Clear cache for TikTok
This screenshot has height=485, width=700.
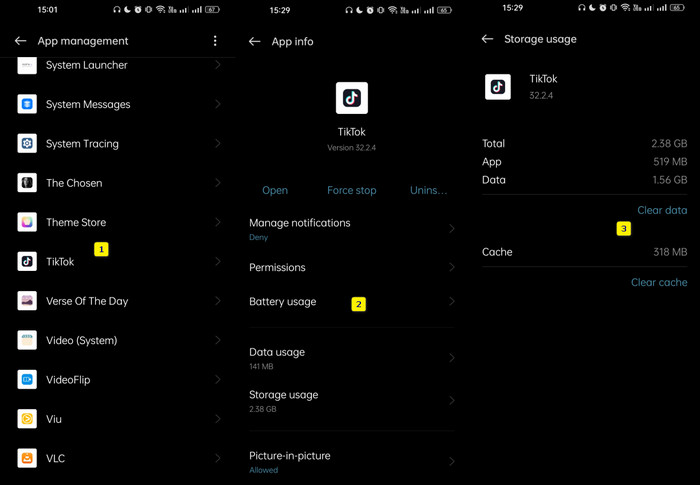point(659,282)
